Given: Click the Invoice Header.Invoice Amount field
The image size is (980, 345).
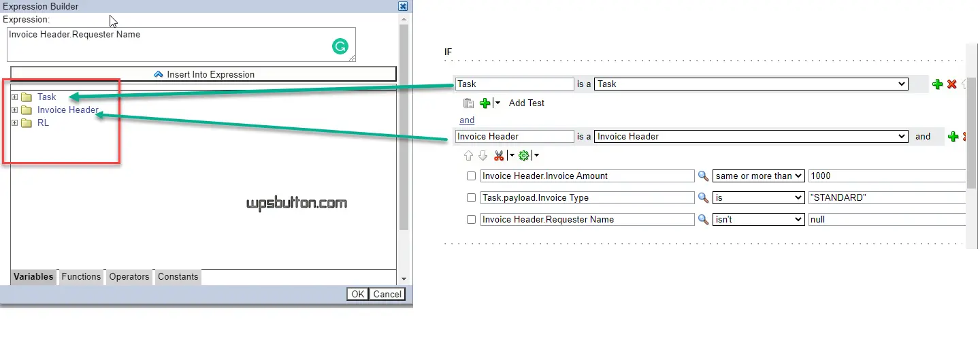Looking at the screenshot, I should (587, 176).
